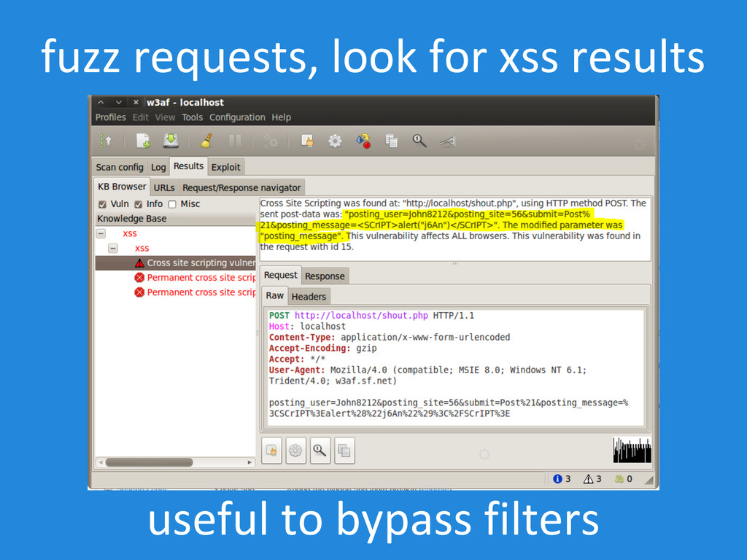Click the black activity histogram graph
Screen dimensions: 747x560
coord(632,450)
